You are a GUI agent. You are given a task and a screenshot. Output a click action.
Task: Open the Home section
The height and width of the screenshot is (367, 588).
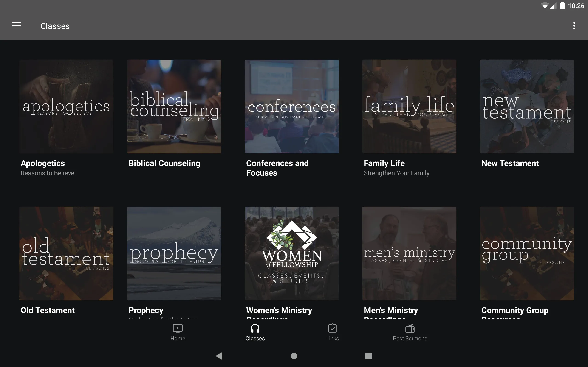[177, 332]
